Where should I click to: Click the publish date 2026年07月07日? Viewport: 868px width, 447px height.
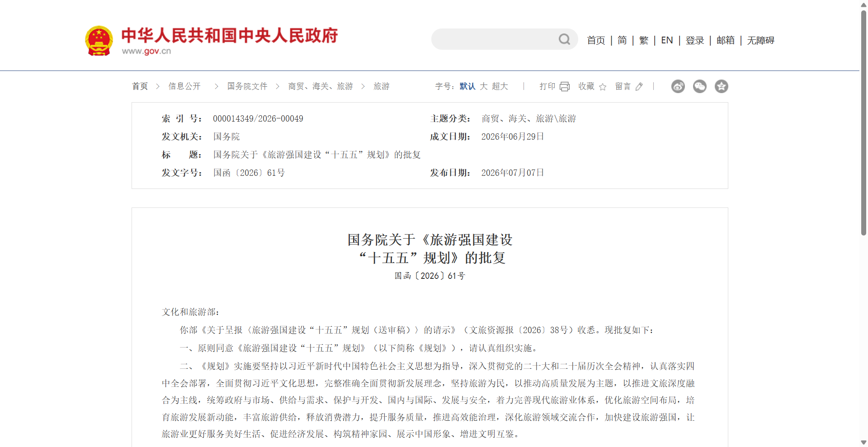click(x=513, y=173)
